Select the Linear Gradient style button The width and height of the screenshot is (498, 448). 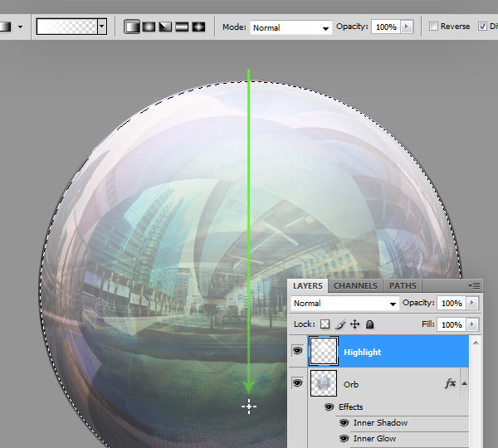(132, 27)
